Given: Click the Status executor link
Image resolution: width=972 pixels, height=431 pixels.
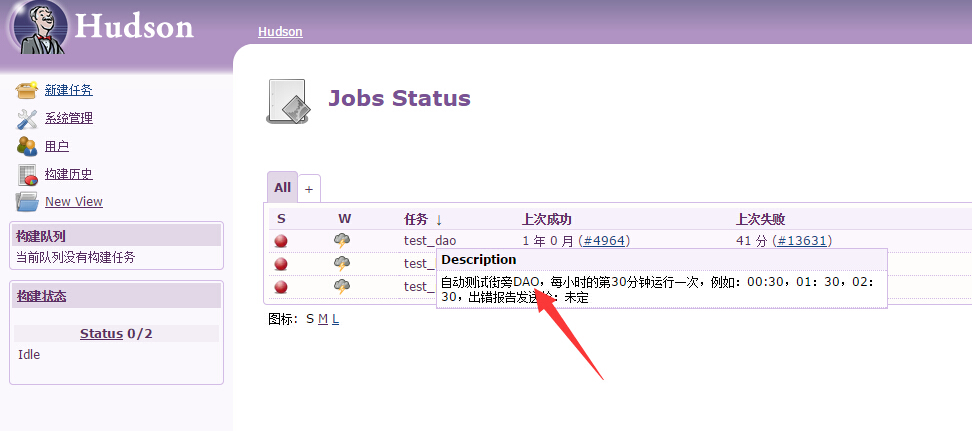Looking at the screenshot, I should pyautogui.click(x=101, y=334).
